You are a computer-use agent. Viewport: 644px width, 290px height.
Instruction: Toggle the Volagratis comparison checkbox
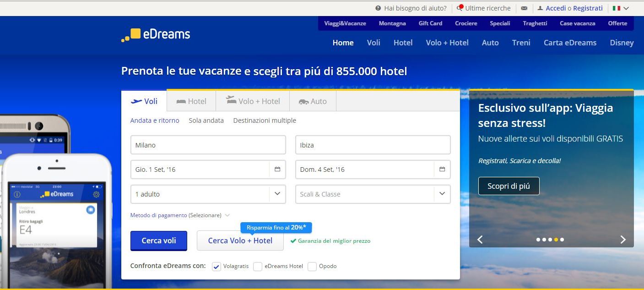[216, 267]
